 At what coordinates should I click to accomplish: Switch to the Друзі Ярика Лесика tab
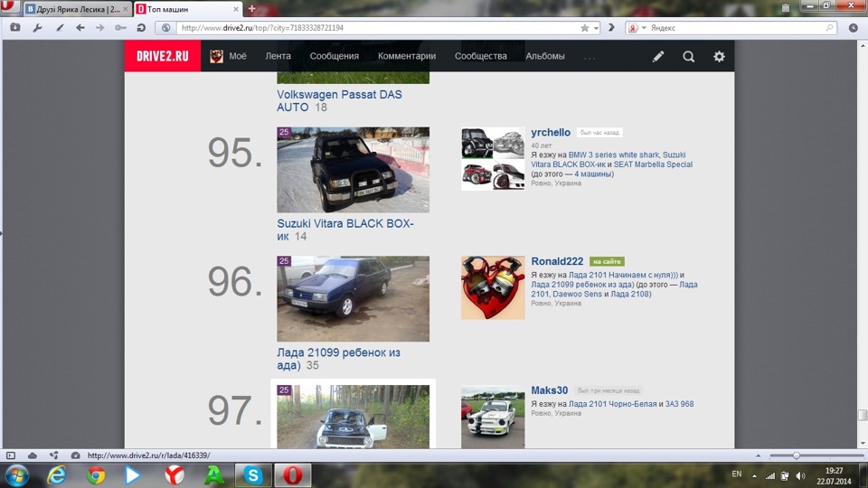77,9
